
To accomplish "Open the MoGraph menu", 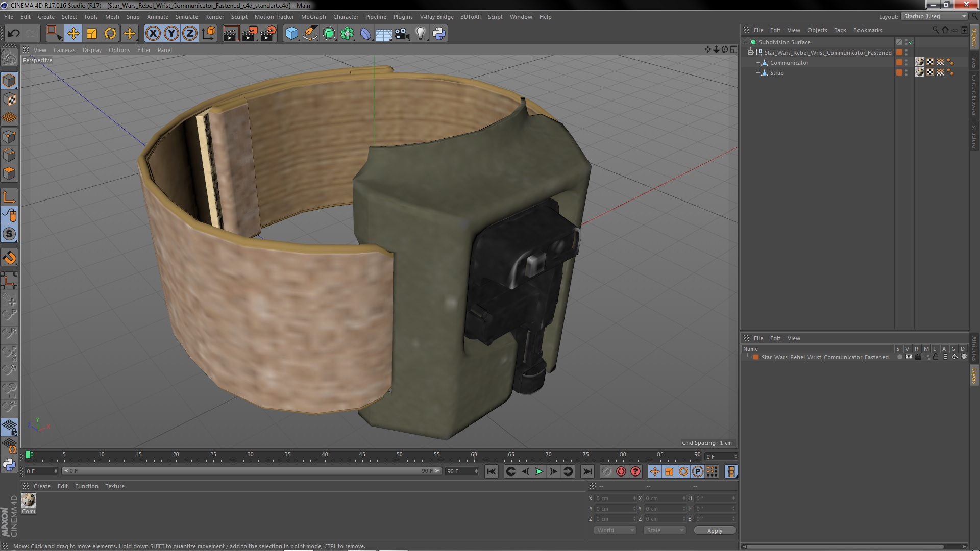I will coord(313,17).
